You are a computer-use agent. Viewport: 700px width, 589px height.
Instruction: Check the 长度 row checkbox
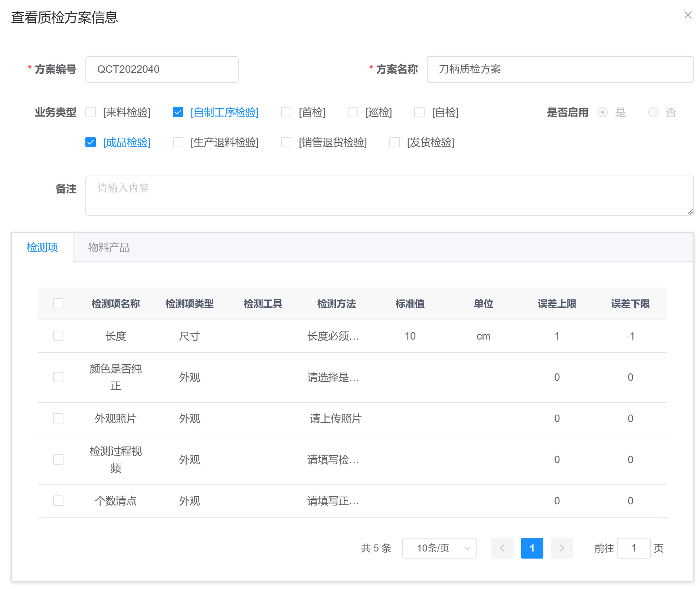pyautogui.click(x=58, y=336)
